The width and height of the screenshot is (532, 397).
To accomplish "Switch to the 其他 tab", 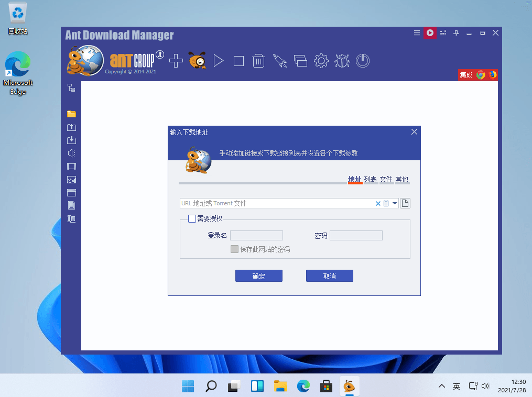I will point(401,179).
